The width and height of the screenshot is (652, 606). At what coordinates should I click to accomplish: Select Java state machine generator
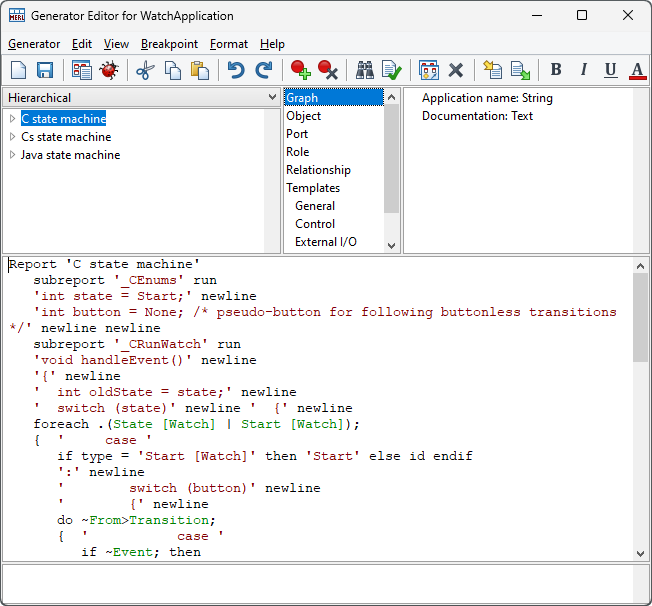tap(70, 155)
